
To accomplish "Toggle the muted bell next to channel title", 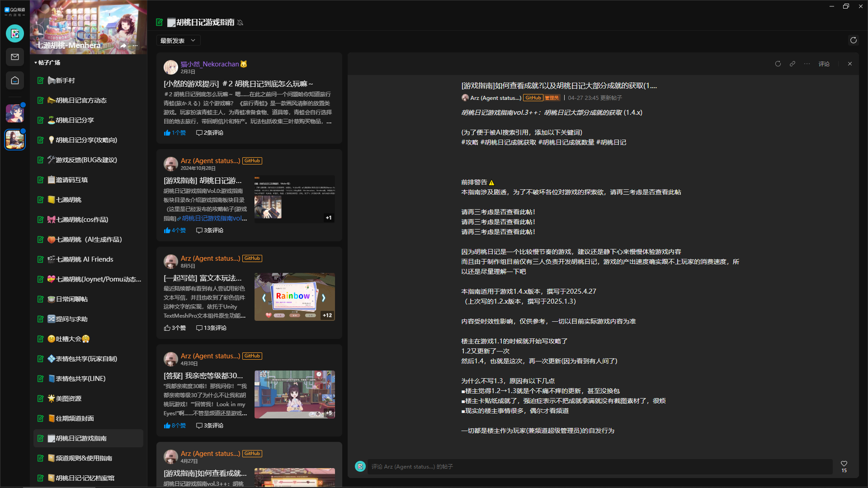I will tap(240, 23).
